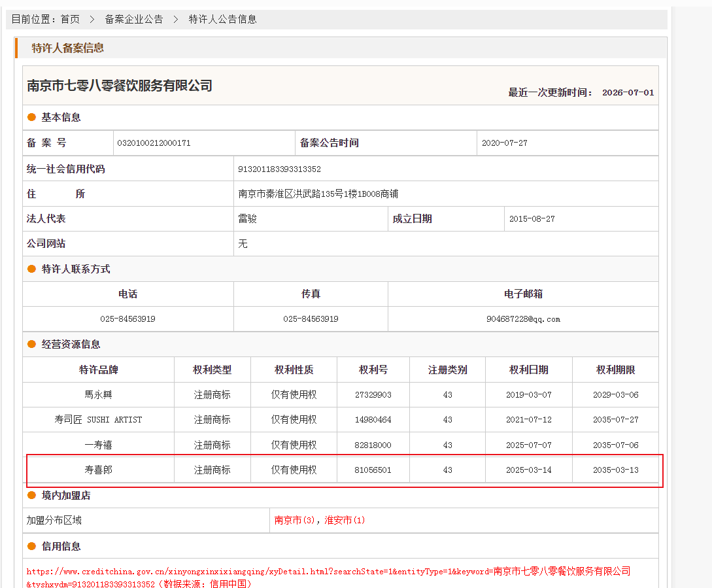712x588 pixels.
Task: Open the creditchina.gov.cn credit info URL
Action: click(328, 577)
